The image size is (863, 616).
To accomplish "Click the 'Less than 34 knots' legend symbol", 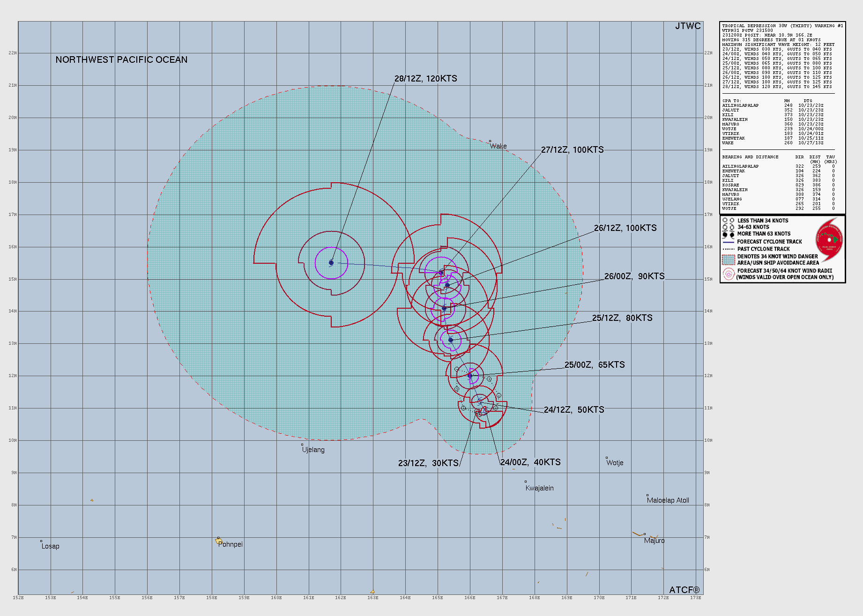I will pos(729,221).
